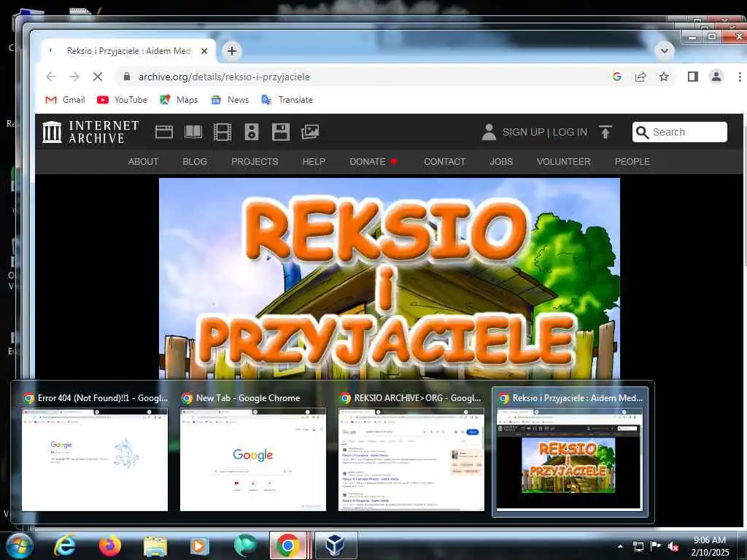Image resolution: width=747 pixels, height=560 pixels.
Task: Switch to New Tab window preview
Action: tap(253, 452)
